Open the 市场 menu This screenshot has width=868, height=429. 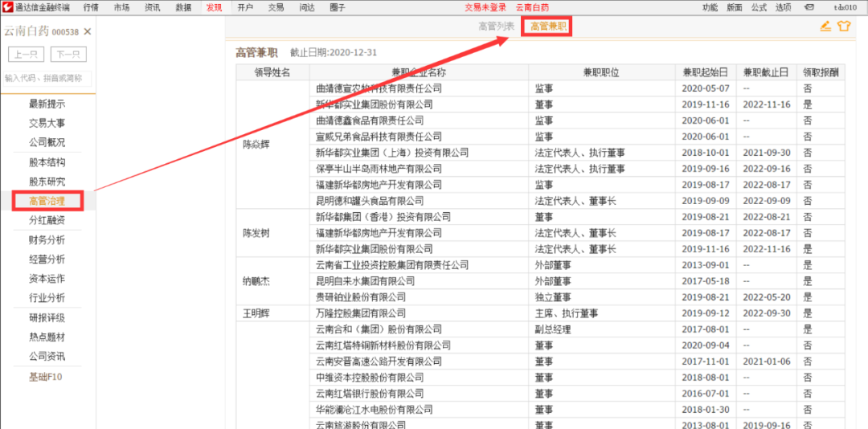pos(122,7)
